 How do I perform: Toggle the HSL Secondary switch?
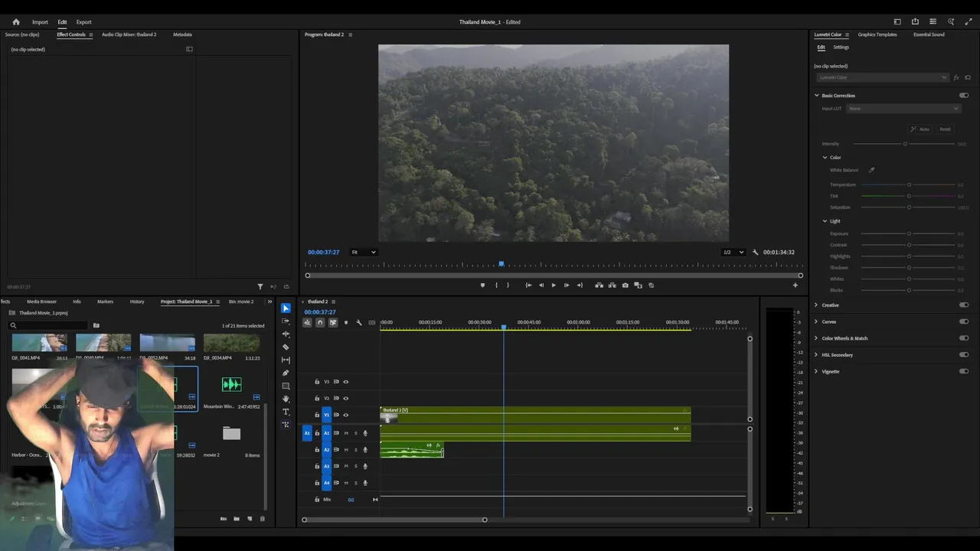point(964,355)
